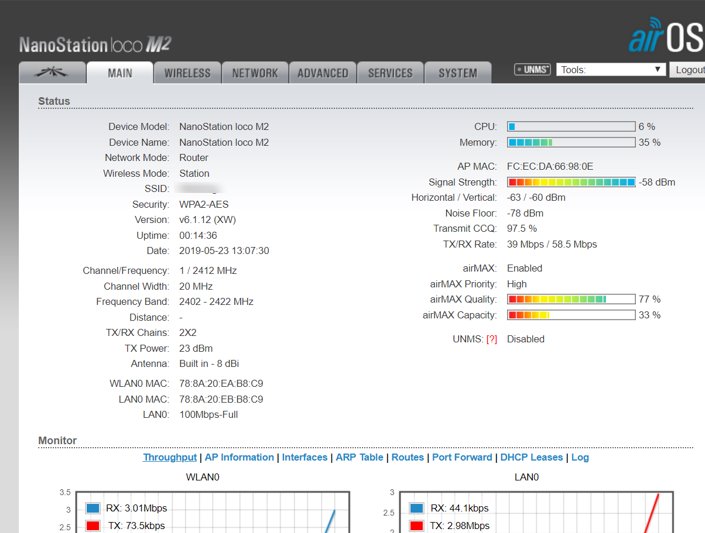Click the TX Power value 23 dBm
The height and width of the screenshot is (533, 705).
pyautogui.click(x=196, y=349)
